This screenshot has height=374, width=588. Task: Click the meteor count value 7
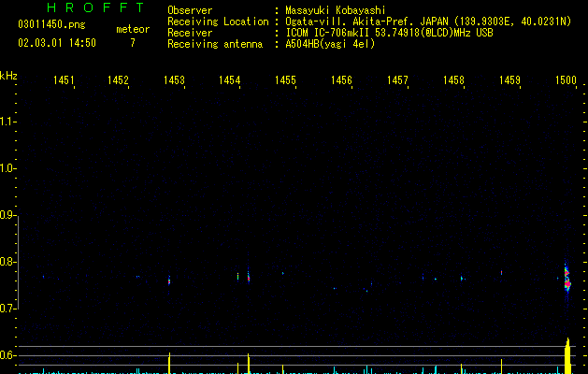(x=133, y=43)
